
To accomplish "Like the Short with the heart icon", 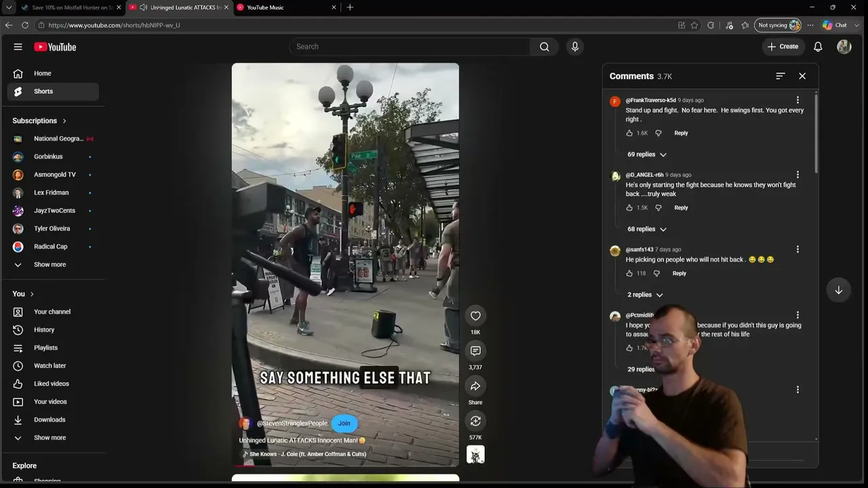I will point(475,316).
